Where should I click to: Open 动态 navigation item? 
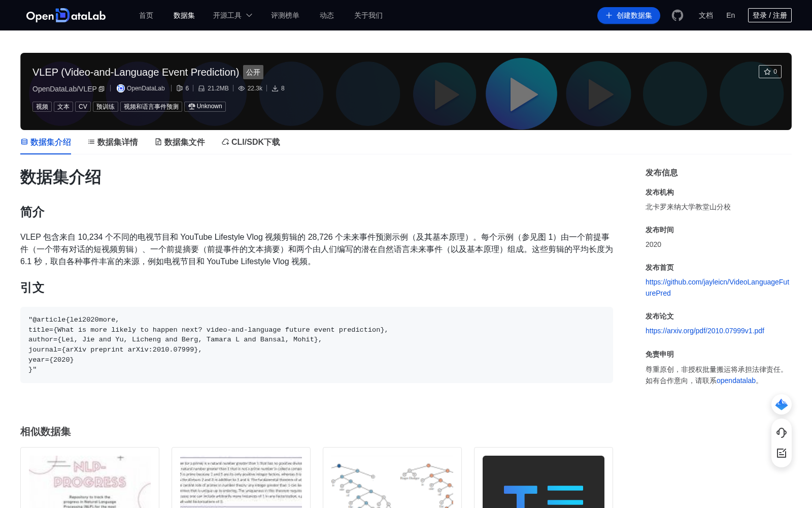(327, 15)
